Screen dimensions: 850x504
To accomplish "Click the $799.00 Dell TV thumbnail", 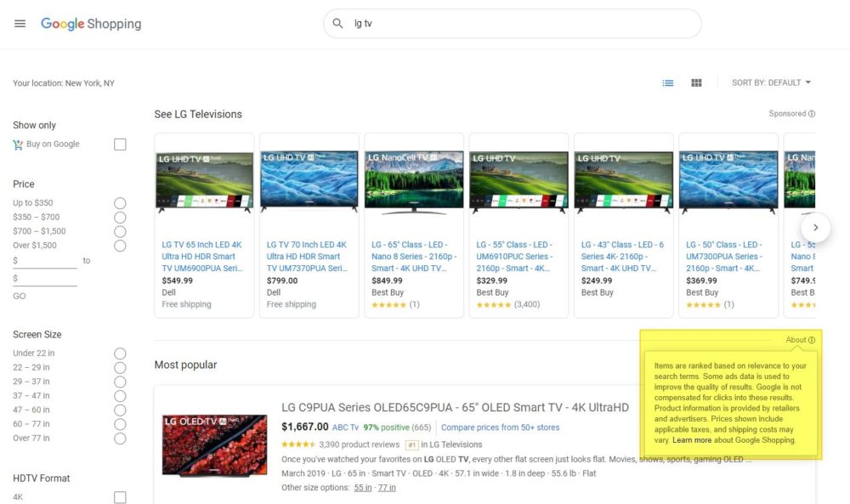I will [x=309, y=182].
